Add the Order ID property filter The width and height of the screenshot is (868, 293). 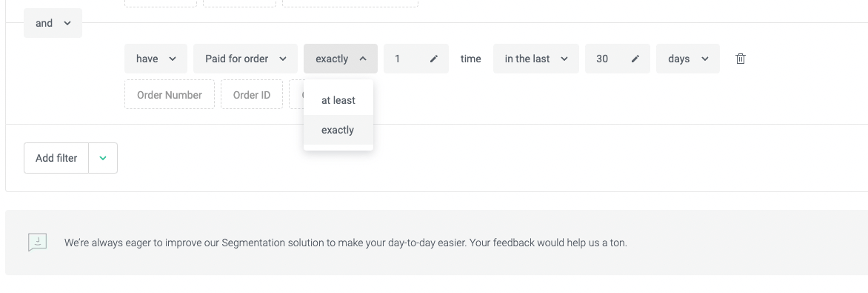click(252, 95)
